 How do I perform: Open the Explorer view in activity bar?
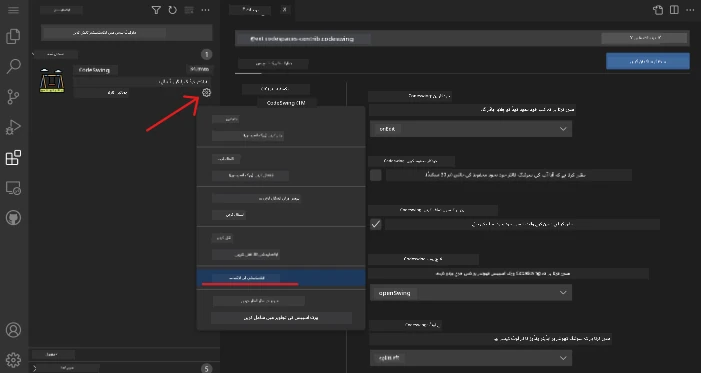tap(13, 36)
